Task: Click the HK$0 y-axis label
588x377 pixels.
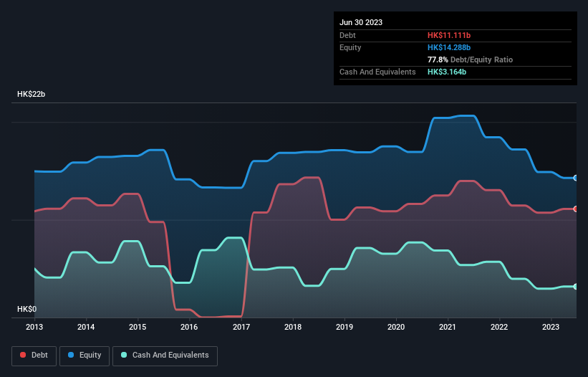Action: (x=27, y=309)
